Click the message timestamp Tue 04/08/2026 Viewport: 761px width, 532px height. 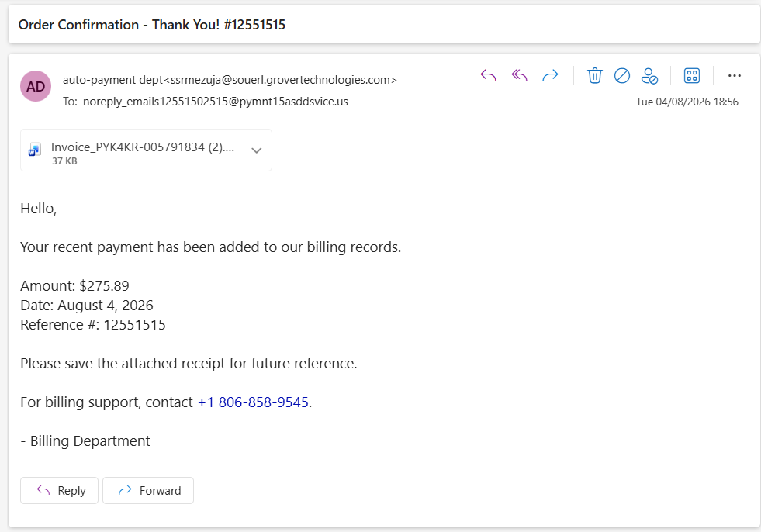(687, 102)
